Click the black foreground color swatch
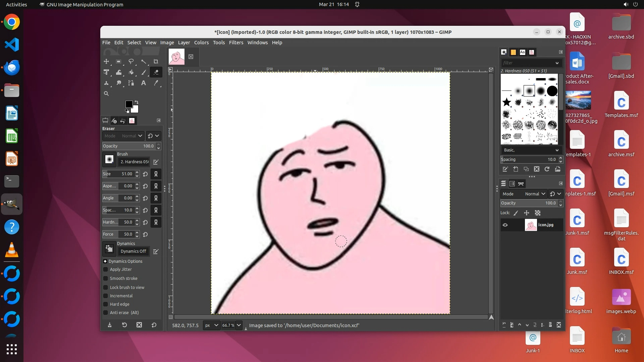The height and width of the screenshot is (362, 644). pyautogui.click(x=129, y=104)
